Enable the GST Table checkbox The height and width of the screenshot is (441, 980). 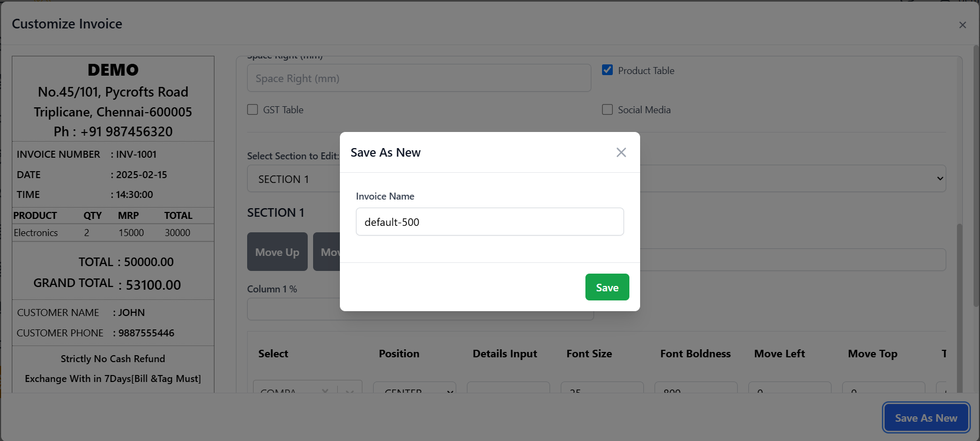click(253, 109)
